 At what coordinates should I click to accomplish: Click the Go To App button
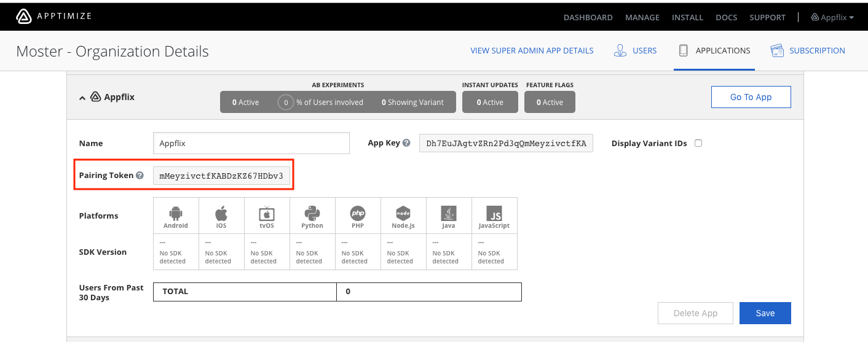(751, 97)
